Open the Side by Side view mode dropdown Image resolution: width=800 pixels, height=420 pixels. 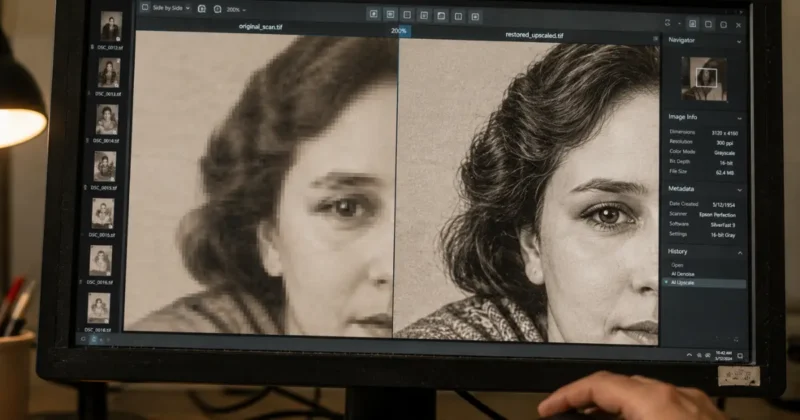171,8
